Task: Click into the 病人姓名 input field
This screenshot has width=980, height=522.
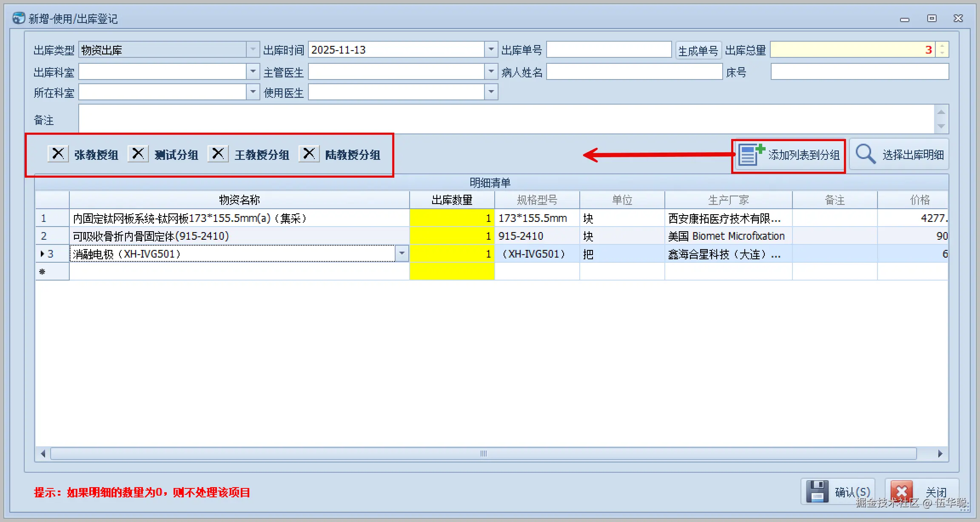Action: [634, 71]
